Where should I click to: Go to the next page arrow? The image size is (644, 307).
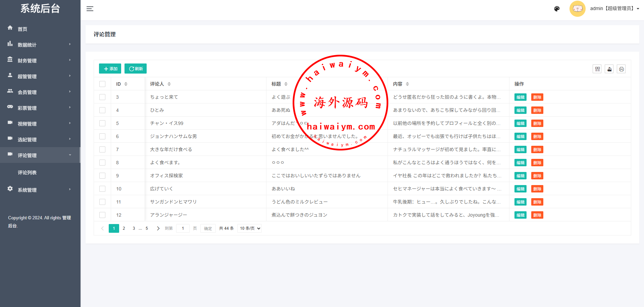(158, 228)
